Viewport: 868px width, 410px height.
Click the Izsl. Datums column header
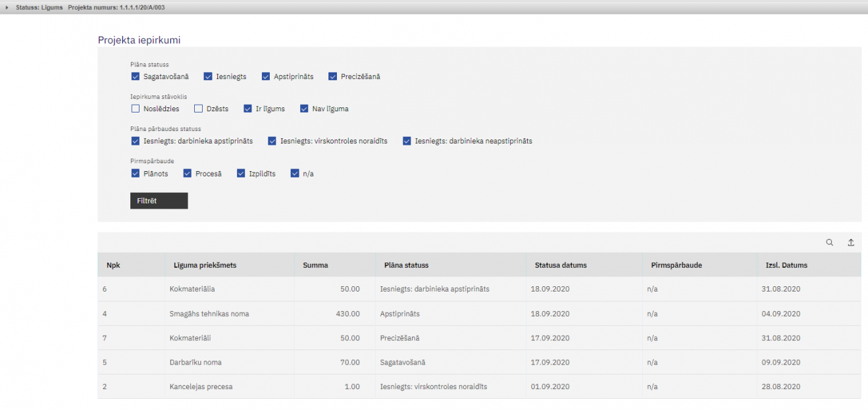pyautogui.click(x=786, y=265)
